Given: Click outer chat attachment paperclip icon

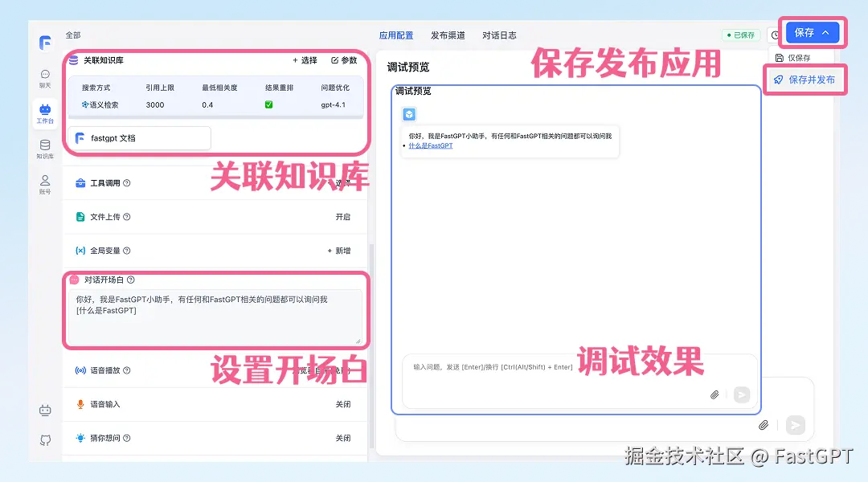Looking at the screenshot, I should [764, 425].
